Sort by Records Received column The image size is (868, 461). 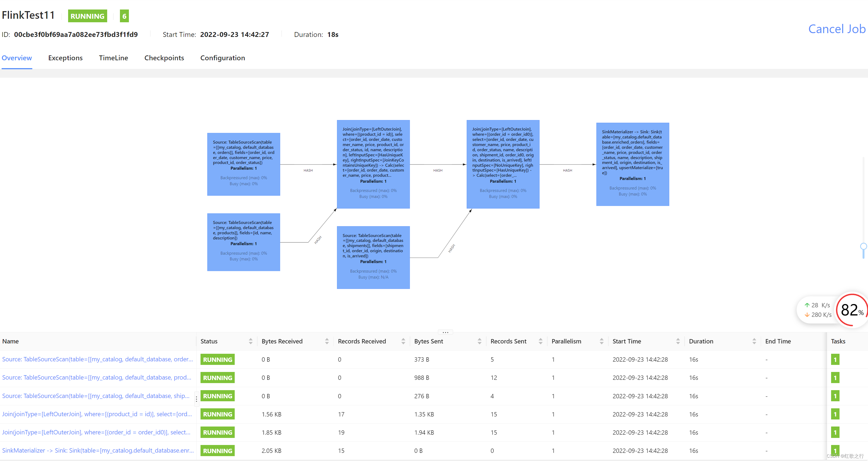[403, 341]
